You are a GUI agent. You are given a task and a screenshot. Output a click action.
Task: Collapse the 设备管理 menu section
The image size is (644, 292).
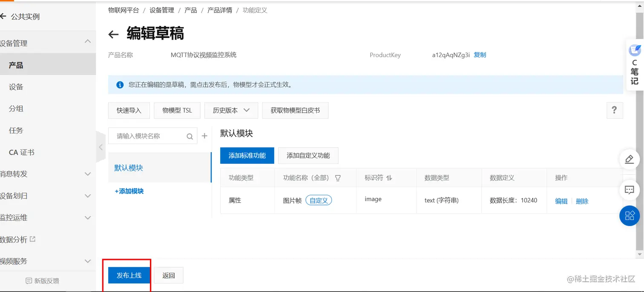click(88, 42)
